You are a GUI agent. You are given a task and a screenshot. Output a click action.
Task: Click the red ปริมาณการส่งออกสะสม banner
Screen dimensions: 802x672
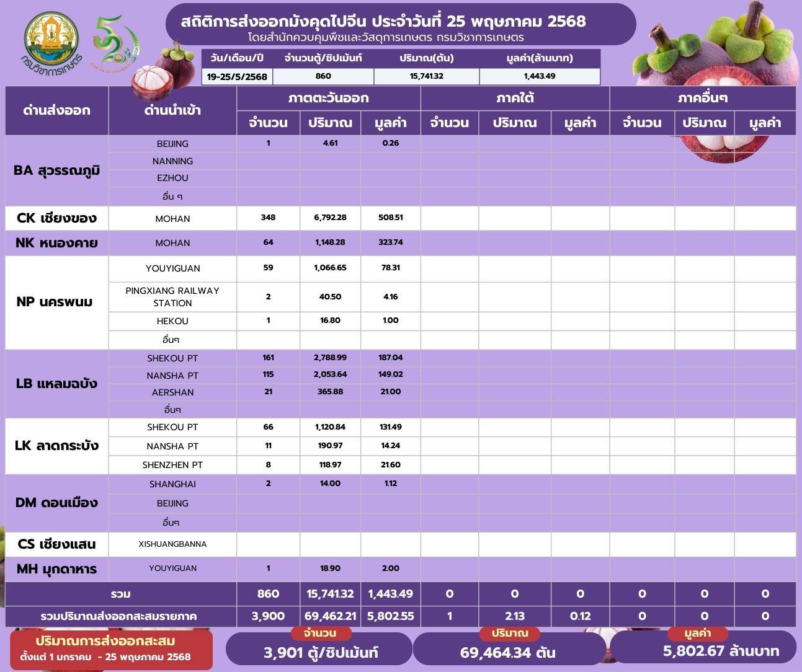coord(112,649)
